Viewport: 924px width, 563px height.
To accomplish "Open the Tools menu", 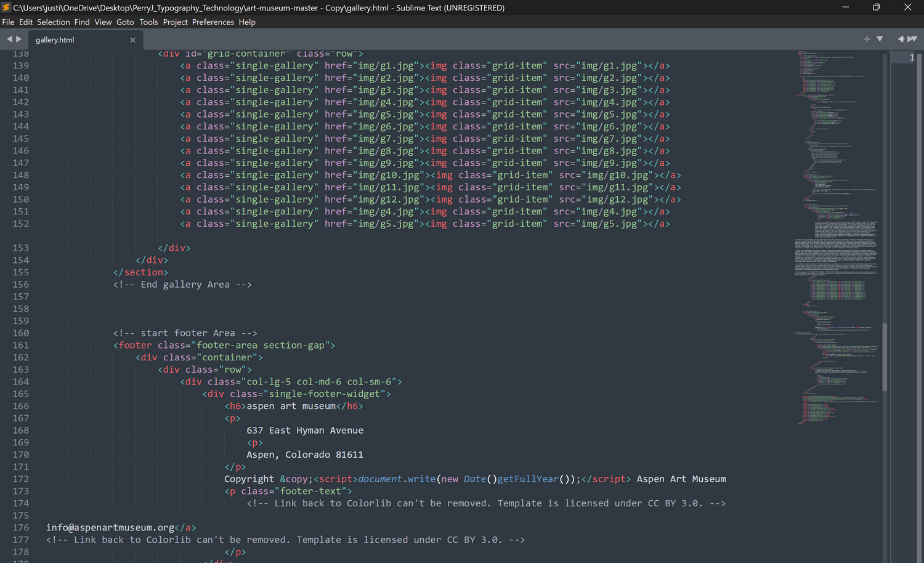I will (x=148, y=22).
